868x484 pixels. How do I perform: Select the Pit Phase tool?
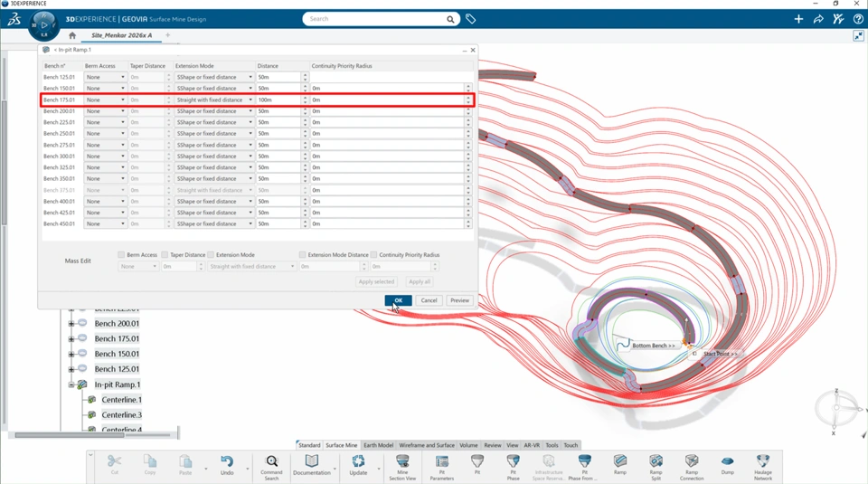pos(514,467)
